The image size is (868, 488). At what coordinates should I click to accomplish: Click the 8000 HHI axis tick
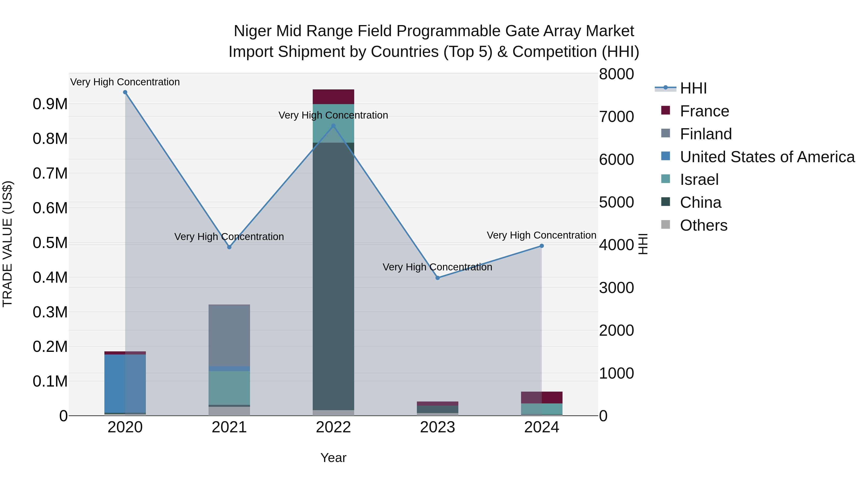[617, 74]
